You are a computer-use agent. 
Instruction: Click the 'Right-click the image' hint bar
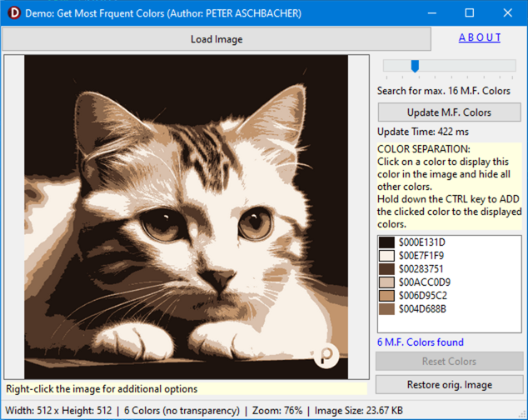[x=186, y=389]
